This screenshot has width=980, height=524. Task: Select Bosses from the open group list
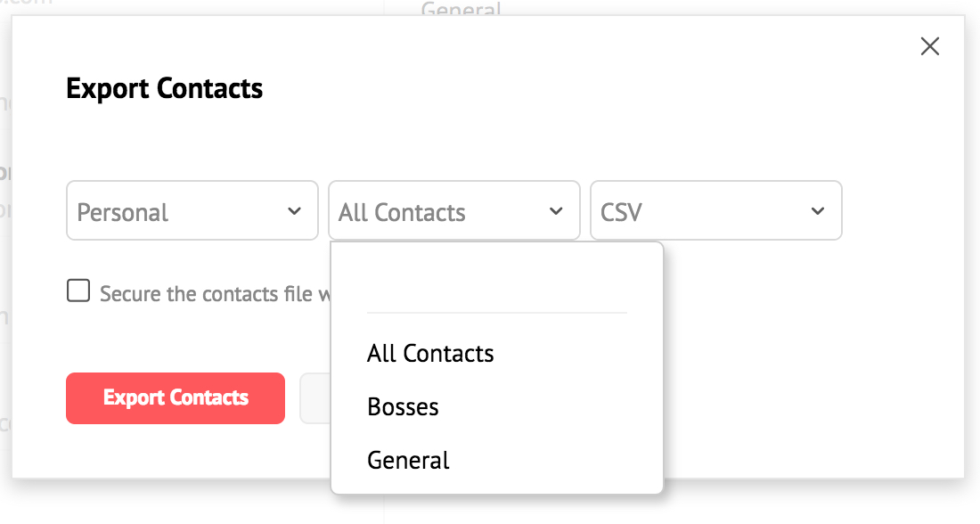tap(403, 407)
